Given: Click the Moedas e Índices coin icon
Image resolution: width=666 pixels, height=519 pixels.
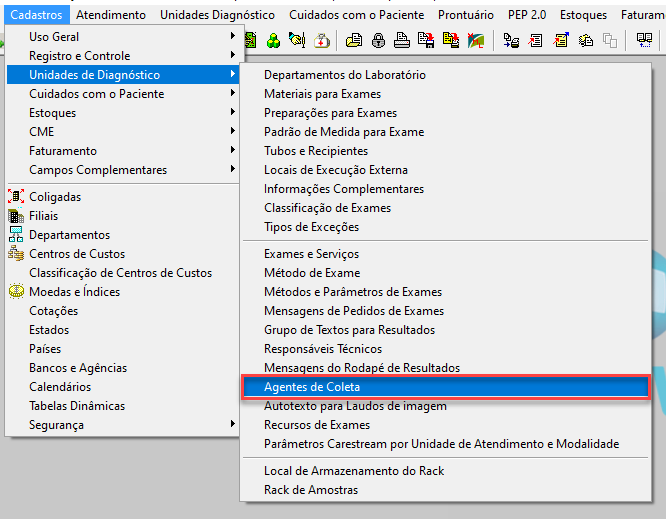Looking at the screenshot, I should coord(17,291).
